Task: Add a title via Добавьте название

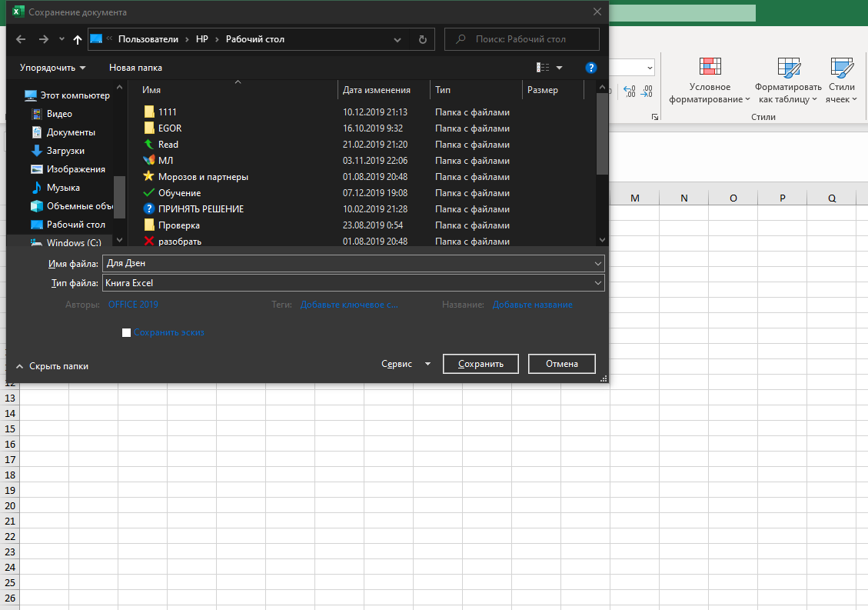Action: 533,304
